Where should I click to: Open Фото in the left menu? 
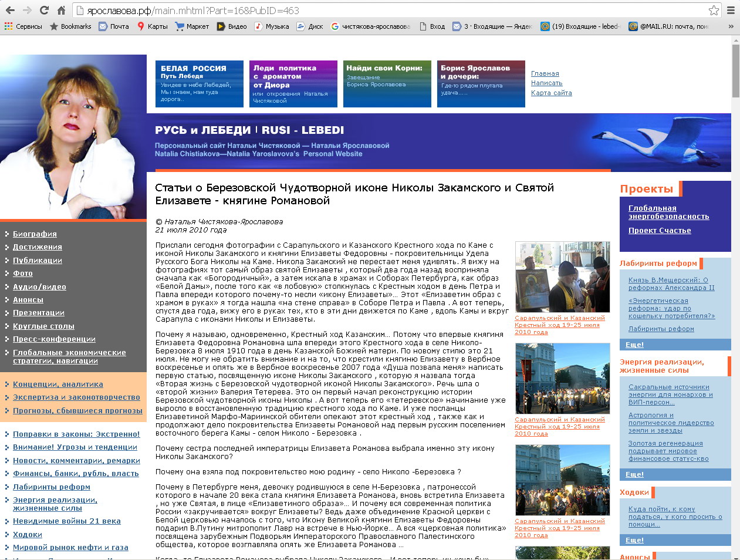[x=23, y=274]
